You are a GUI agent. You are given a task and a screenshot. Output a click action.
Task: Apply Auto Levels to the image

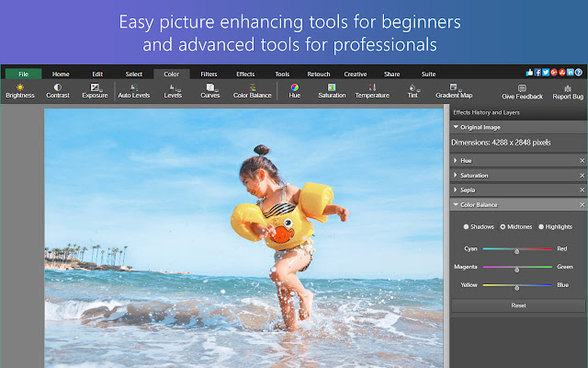135,90
